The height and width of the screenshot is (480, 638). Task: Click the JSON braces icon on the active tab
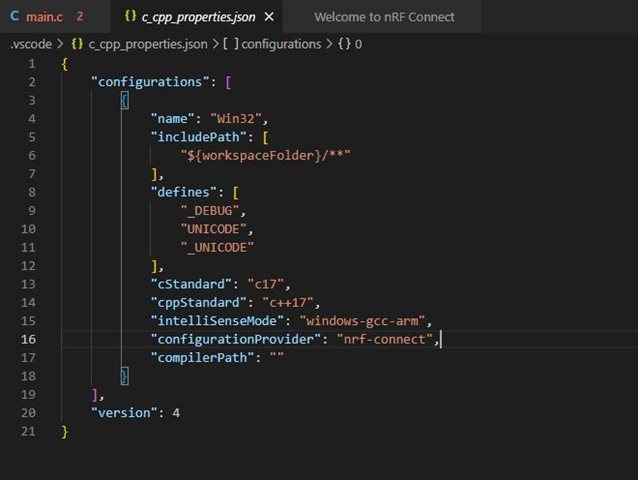pos(130,16)
